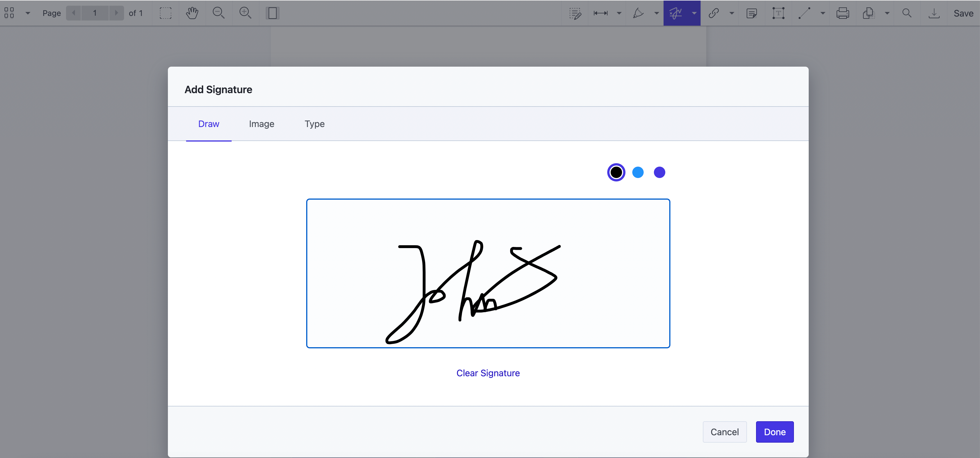This screenshot has height=458, width=980.
Task: Open the print icon in toolbar
Action: pos(843,13)
